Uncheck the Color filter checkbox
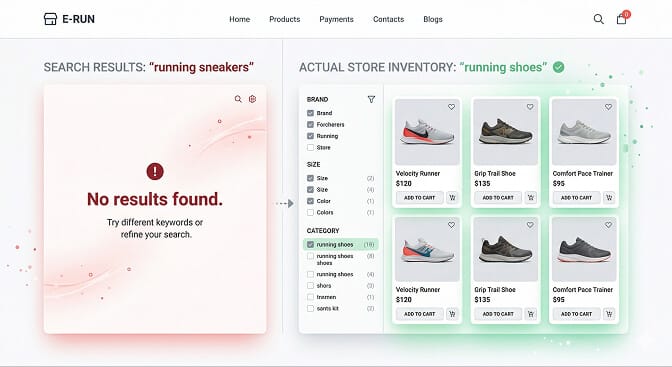 pyautogui.click(x=310, y=201)
